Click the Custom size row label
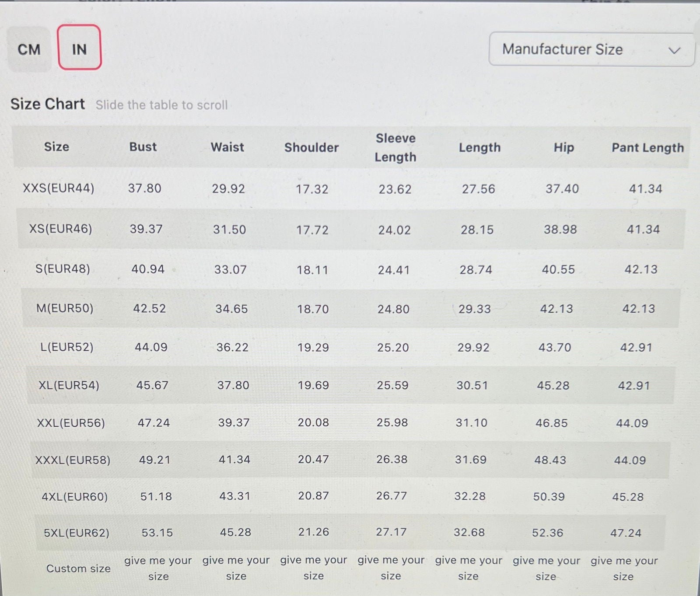This screenshot has height=596, width=700. coord(78,568)
